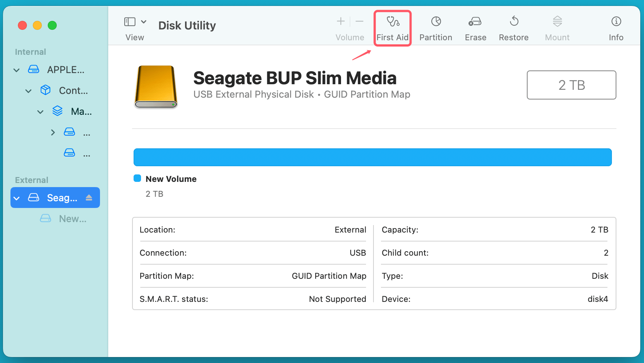Screen dimensions: 644x363
Task: Click the Internal section heading
Action: coord(30,51)
